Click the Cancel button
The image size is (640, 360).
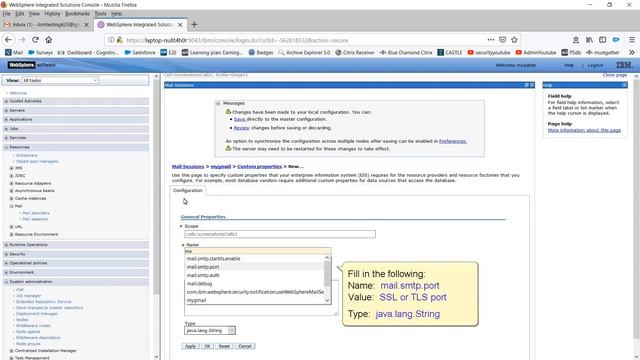click(x=245, y=346)
